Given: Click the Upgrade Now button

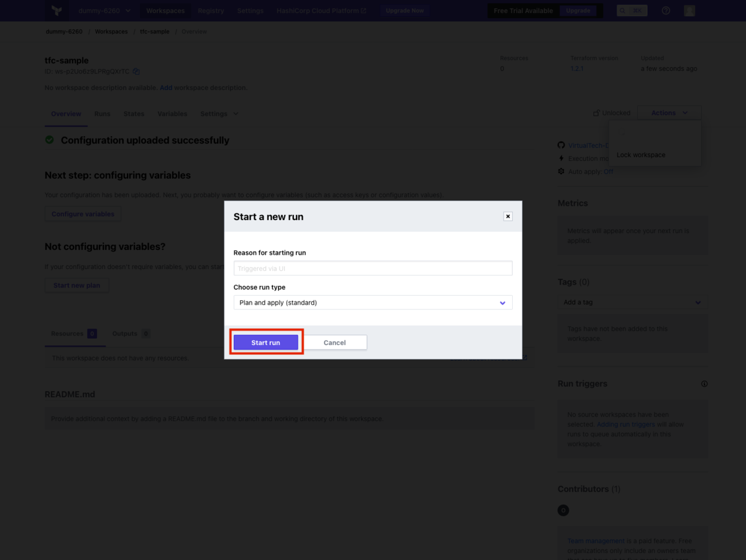Looking at the screenshot, I should [405, 11].
